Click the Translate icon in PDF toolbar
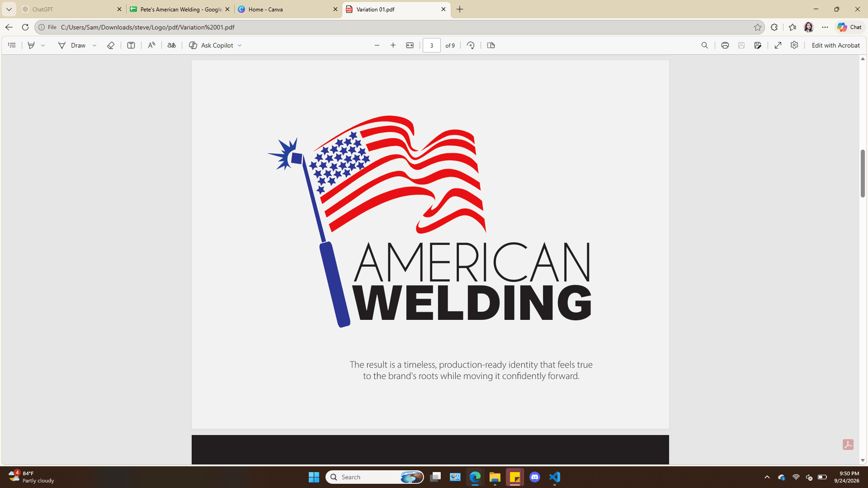The width and height of the screenshot is (868, 488). (x=172, y=45)
